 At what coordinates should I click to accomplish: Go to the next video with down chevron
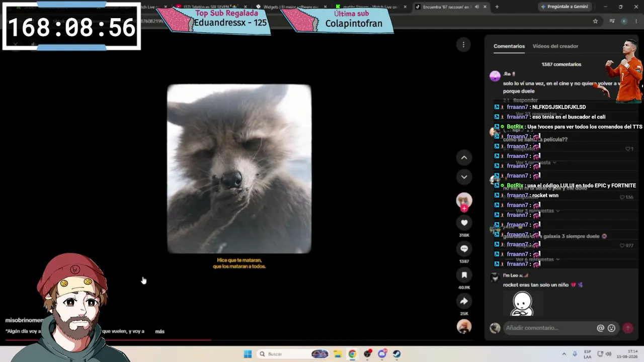pyautogui.click(x=464, y=177)
